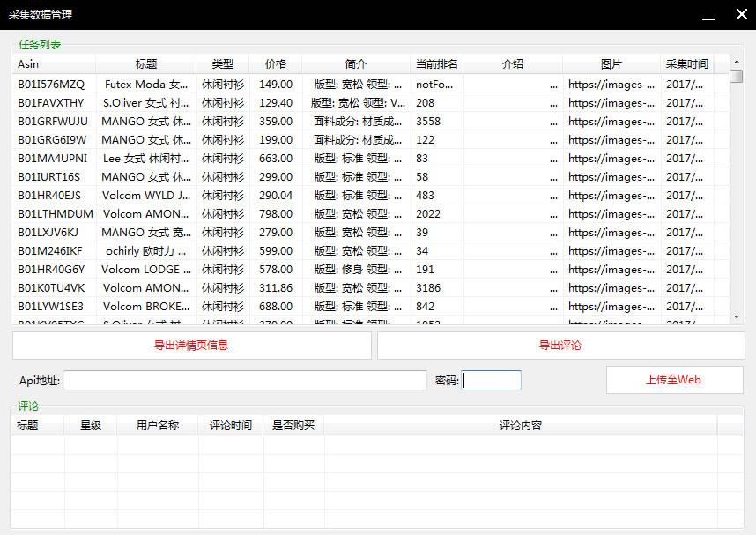The width and height of the screenshot is (756, 535).
Task: Click 评论内容 column header in 评论 table
Action: tap(520, 426)
